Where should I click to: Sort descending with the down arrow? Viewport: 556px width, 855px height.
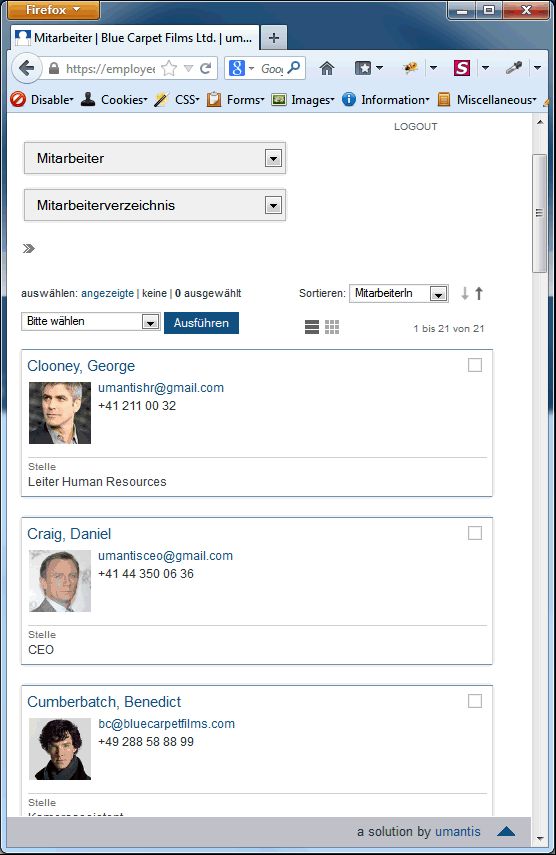(x=464, y=293)
